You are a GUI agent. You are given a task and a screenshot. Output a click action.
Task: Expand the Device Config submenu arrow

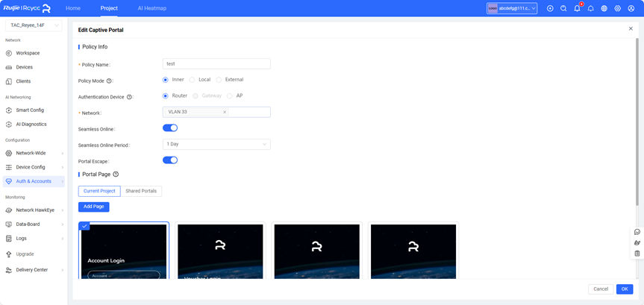pos(63,168)
